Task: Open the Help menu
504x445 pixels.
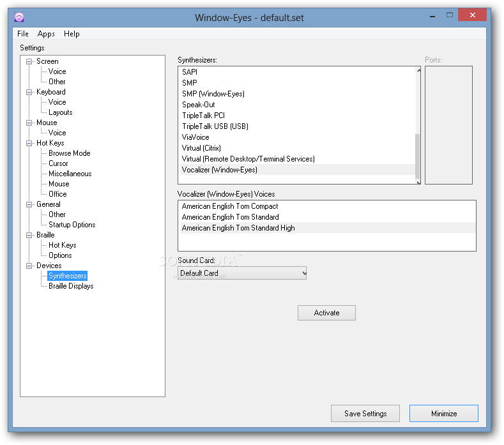Action: [72, 34]
